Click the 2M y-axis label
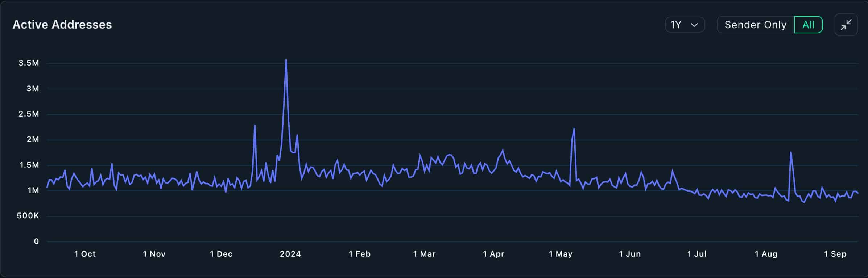Screen dimensions: 868x278 pyautogui.click(x=33, y=139)
